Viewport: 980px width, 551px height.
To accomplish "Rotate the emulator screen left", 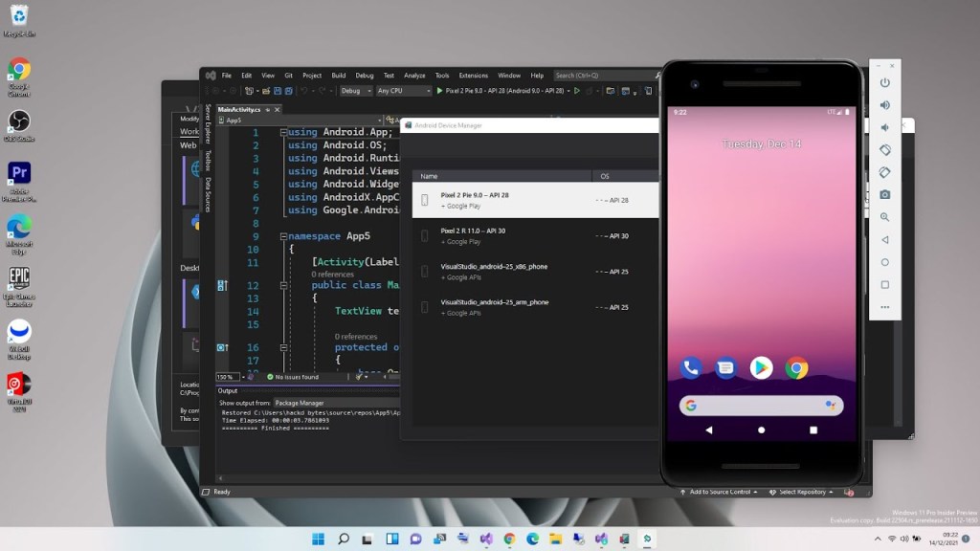I will tap(884, 150).
